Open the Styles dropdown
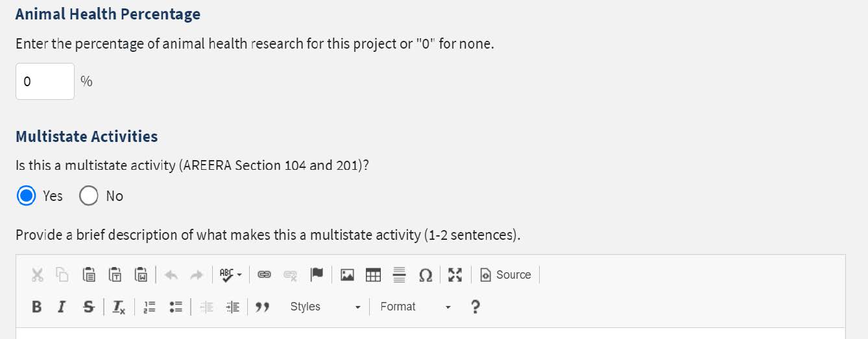Image resolution: width=868 pixels, height=339 pixels. [x=324, y=307]
